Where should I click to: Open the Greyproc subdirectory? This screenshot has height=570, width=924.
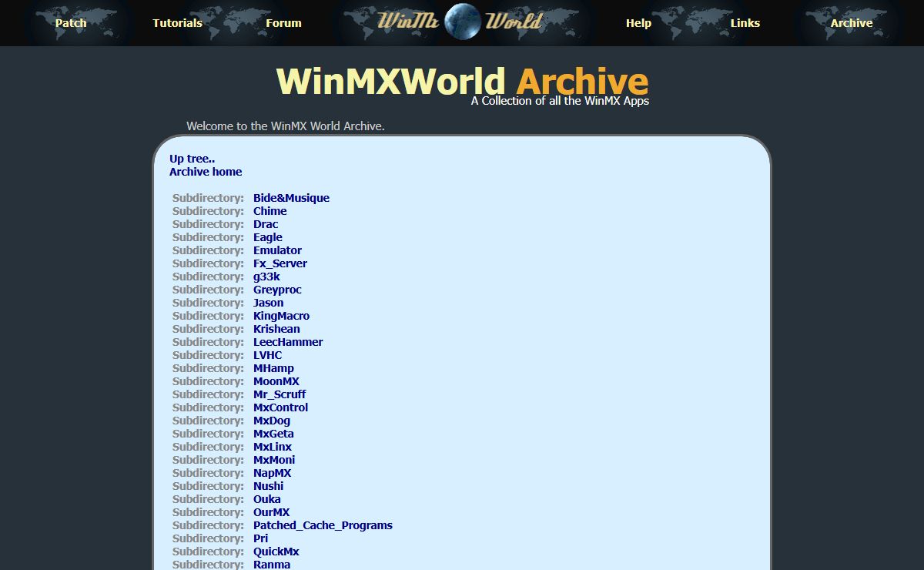click(277, 290)
